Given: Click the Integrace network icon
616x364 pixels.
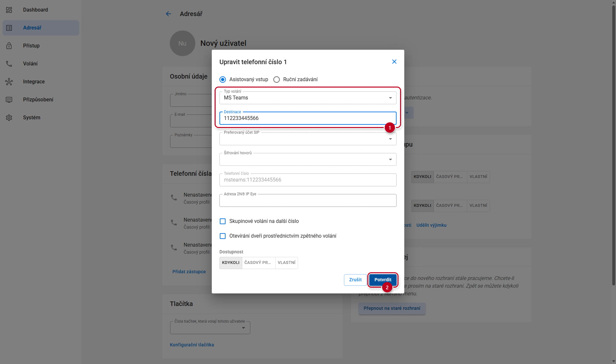Looking at the screenshot, I should tap(9, 82).
